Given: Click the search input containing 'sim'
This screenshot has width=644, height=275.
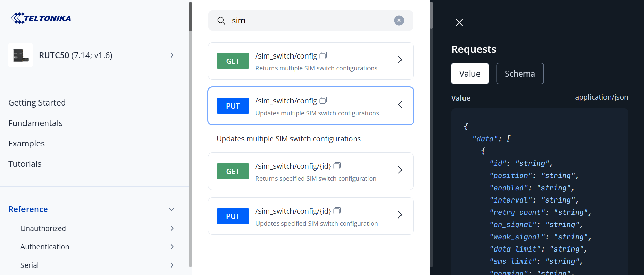Looking at the screenshot, I should pos(307,21).
